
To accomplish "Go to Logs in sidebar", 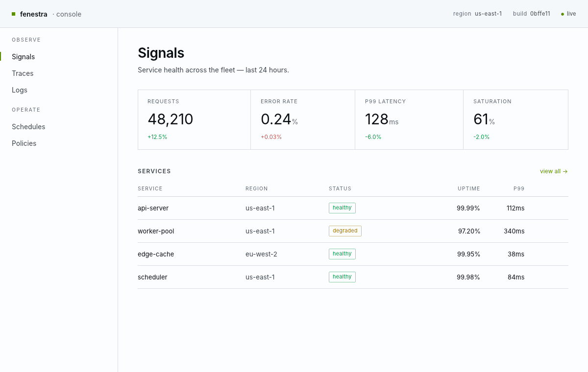I will point(59,90).
